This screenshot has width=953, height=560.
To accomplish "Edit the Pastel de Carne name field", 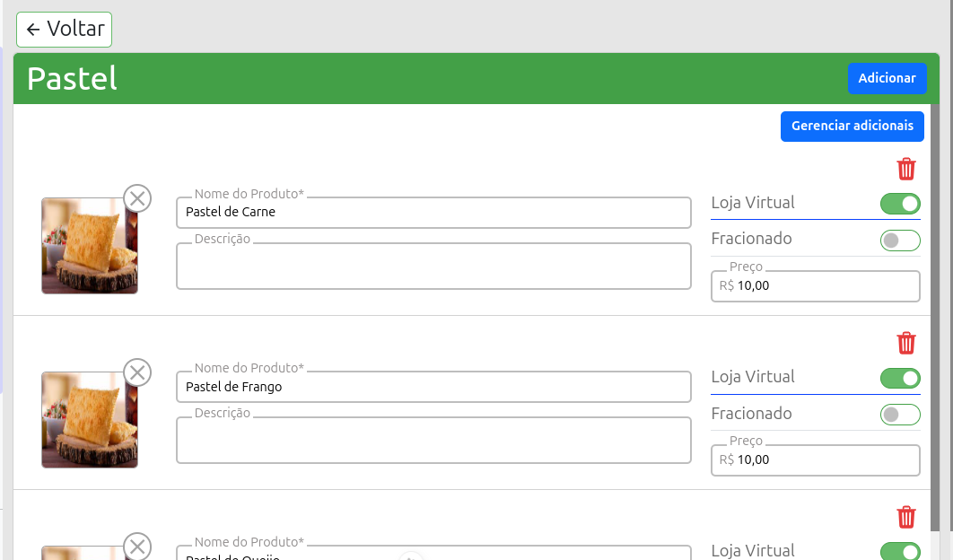I will click(x=433, y=213).
